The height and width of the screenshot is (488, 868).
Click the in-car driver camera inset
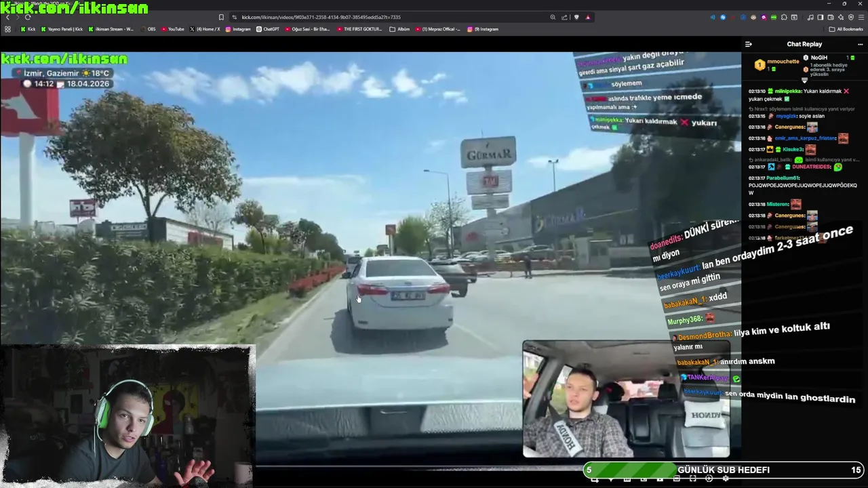(x=626, y=399)
